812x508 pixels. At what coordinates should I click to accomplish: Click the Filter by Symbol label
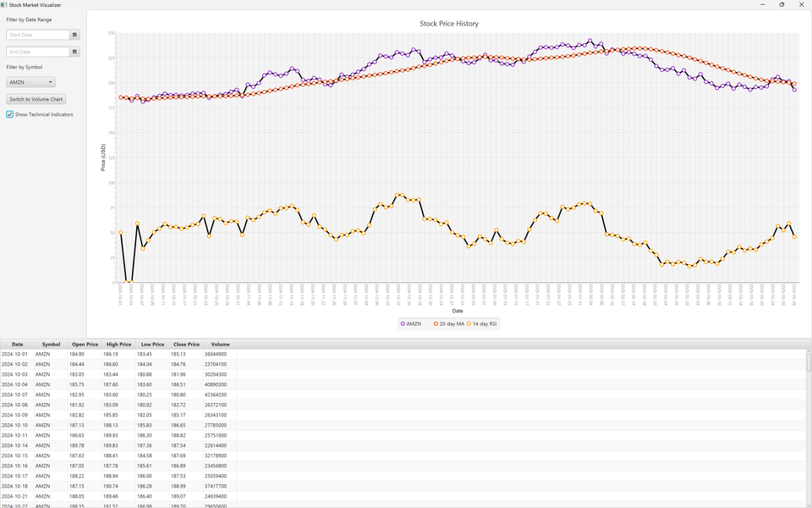point(25,68)
